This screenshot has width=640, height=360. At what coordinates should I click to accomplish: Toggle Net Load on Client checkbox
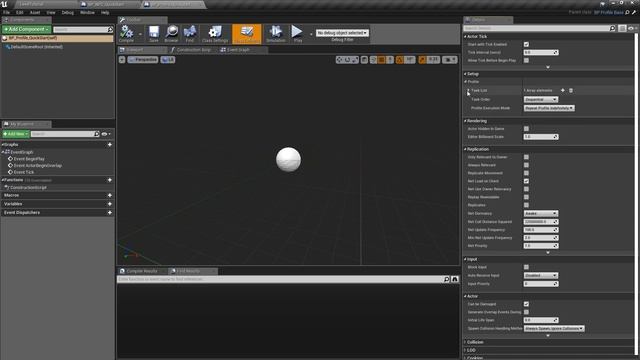point(526,181)
